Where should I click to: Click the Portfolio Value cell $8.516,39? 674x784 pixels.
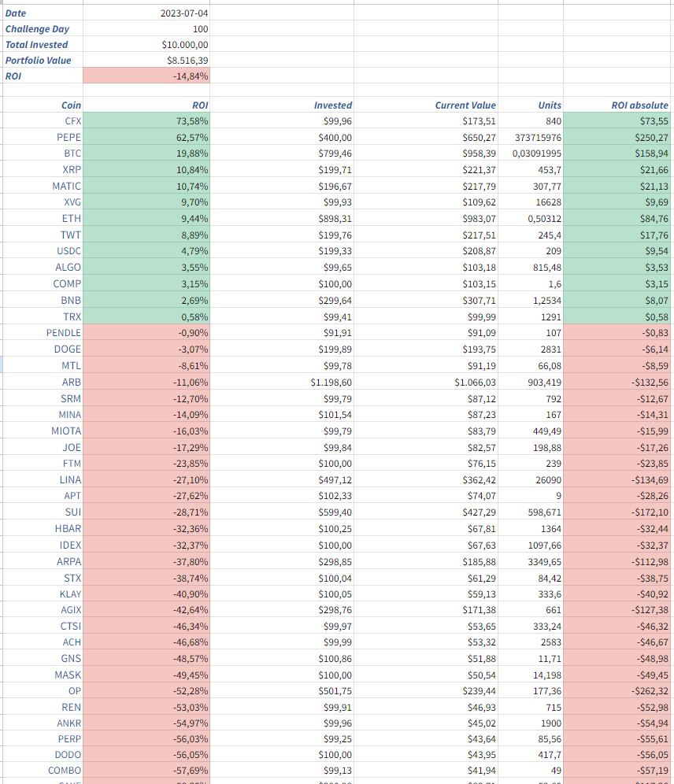[x=146, y=60]
